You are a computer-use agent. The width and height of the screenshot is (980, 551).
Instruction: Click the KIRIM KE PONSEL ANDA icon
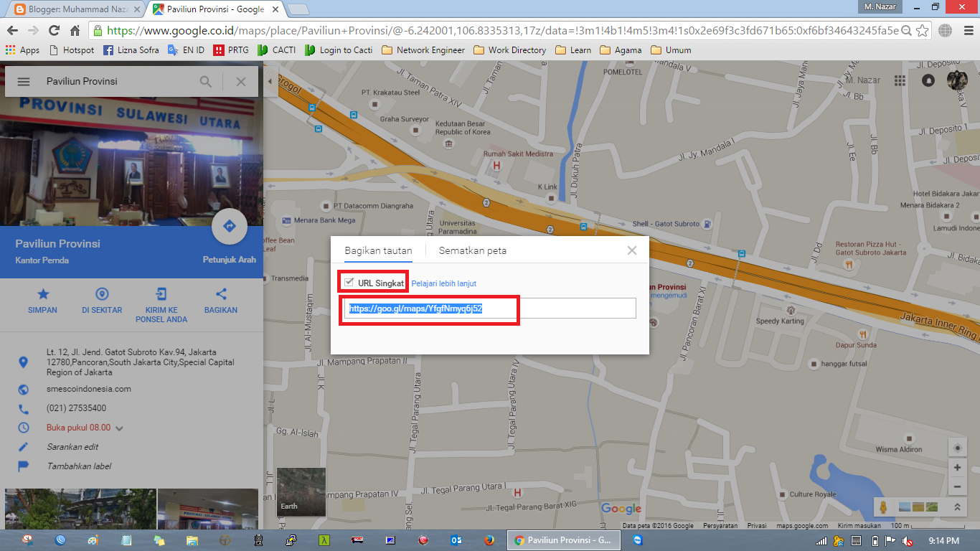point(161,293)
